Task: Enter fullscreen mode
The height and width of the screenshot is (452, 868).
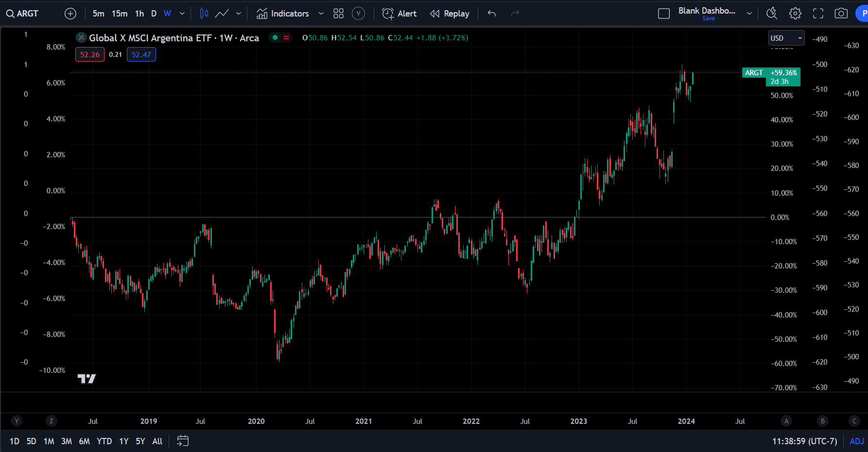Action: coord(818,14)
